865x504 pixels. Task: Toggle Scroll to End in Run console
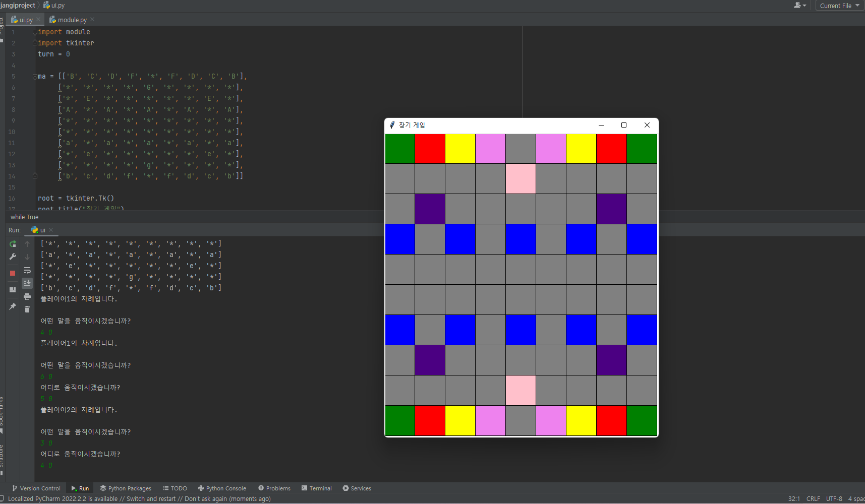click(27, 283)
